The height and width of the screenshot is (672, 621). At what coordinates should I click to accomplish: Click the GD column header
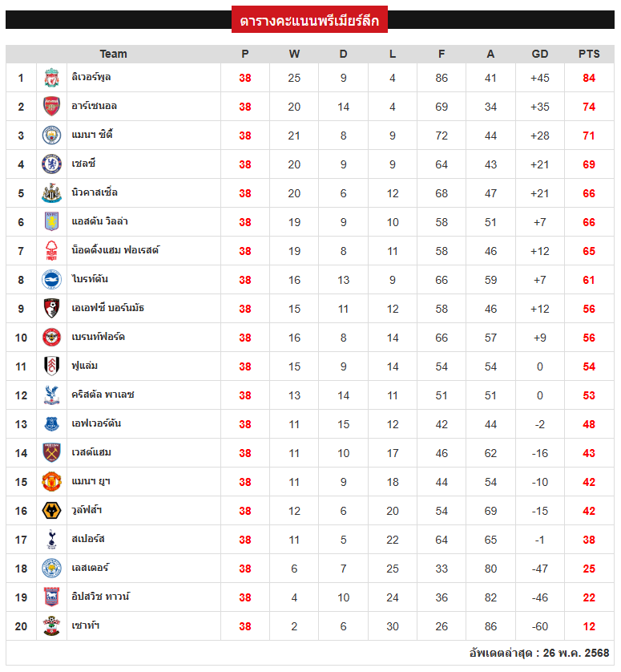(x=539, y=54)
